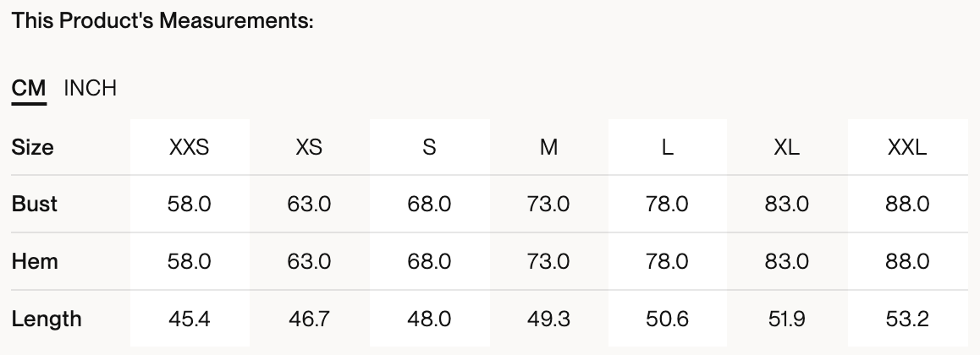
Task: Click the "This Product's Measurements" heading
Action: pyautogui.click(x=162, y=21)
